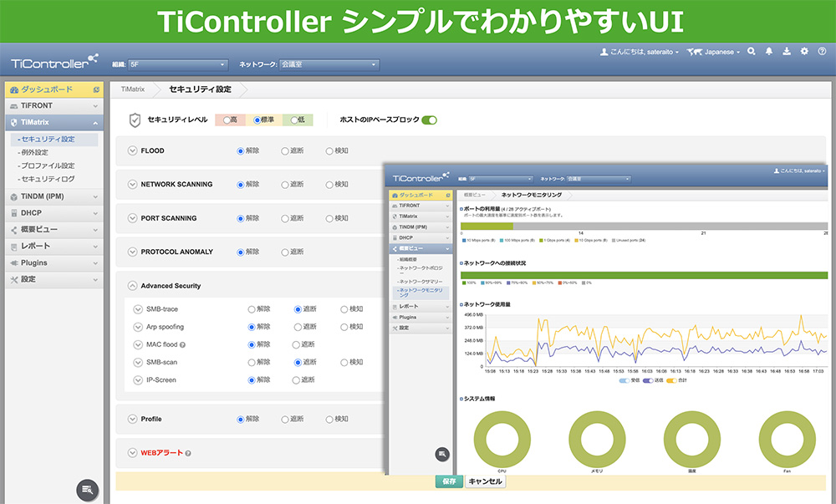Expand the DHCP sidebar menu
The image size is (836, 504).
[53, 213]
